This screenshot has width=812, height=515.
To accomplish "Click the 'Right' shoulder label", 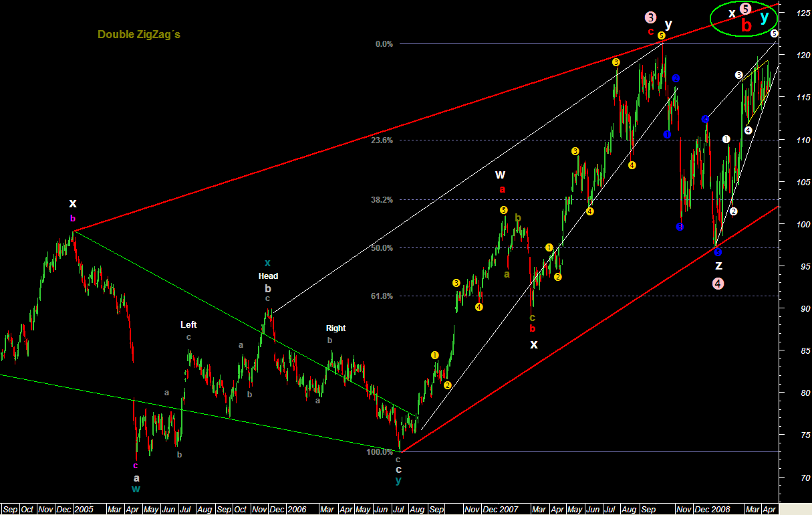I will pos(335,328).
